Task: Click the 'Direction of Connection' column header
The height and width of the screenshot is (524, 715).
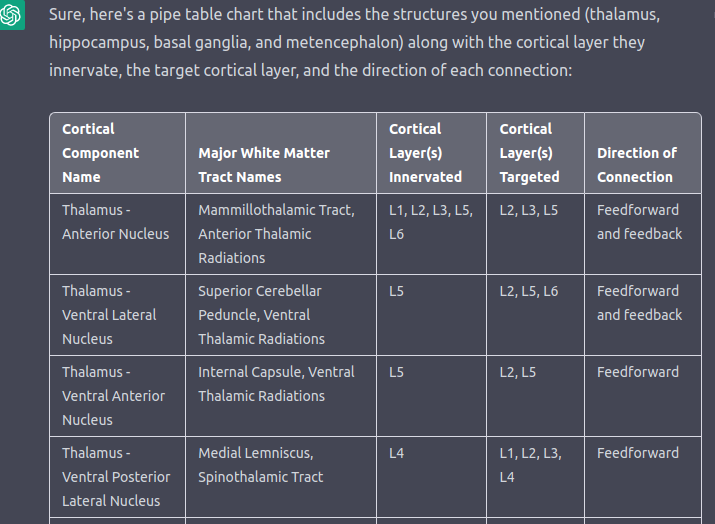Action: click(x=643, y=153)
